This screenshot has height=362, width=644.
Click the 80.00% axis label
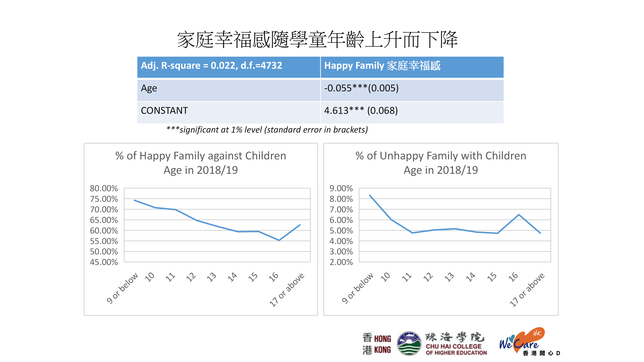pyautogui.click(x=104, y=188)
